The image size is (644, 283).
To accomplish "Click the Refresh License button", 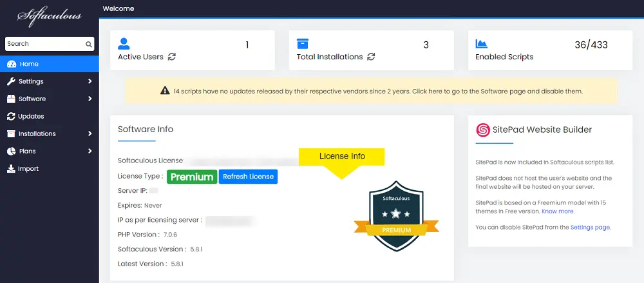I will [x=248, y=177].
